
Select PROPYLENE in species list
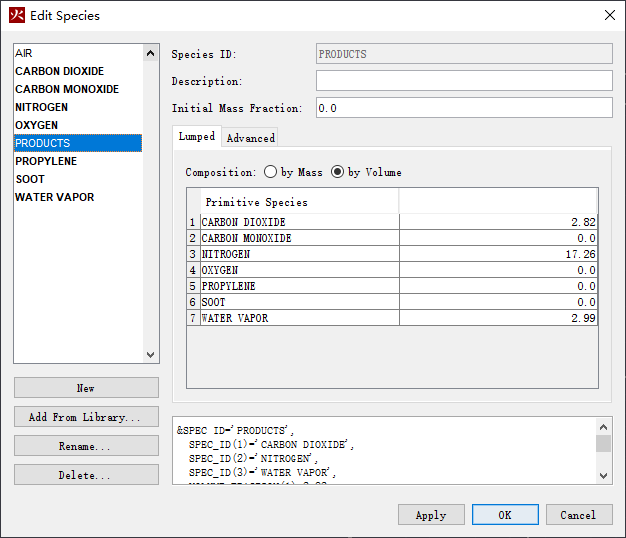tap(47, 161)
